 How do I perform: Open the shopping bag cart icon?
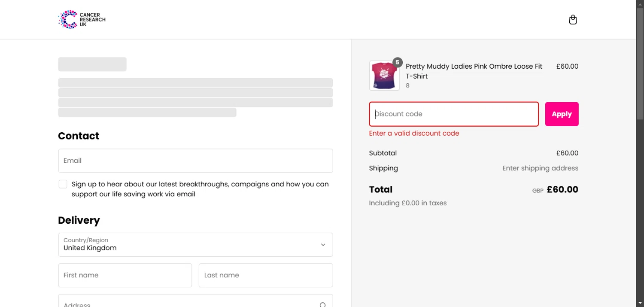point(573,20)
